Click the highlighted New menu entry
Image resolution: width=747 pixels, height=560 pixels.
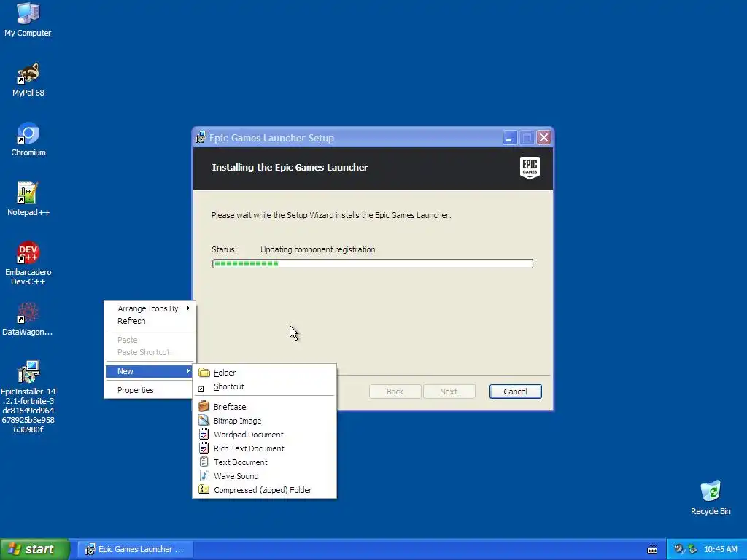pos(150,371)
